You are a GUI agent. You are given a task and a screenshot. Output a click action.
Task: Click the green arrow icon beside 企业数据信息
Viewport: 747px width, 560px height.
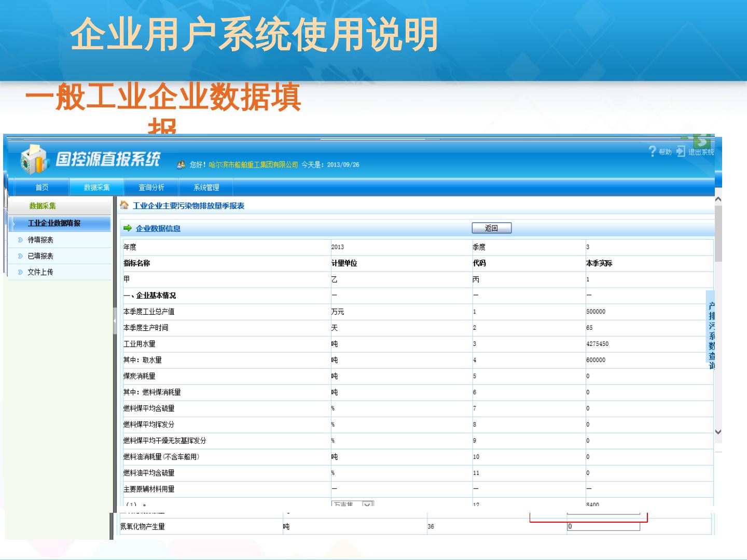click(x=128, y=228)
